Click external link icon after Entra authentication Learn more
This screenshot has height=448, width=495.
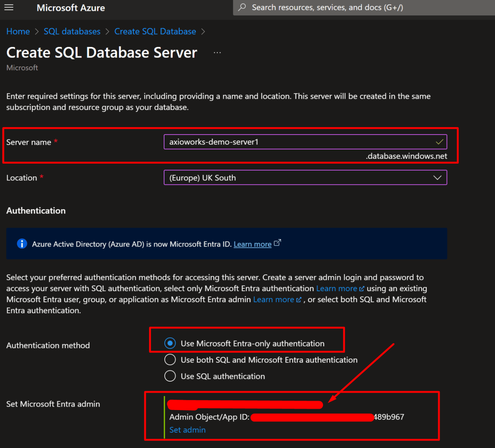click(x=362, y=288)
